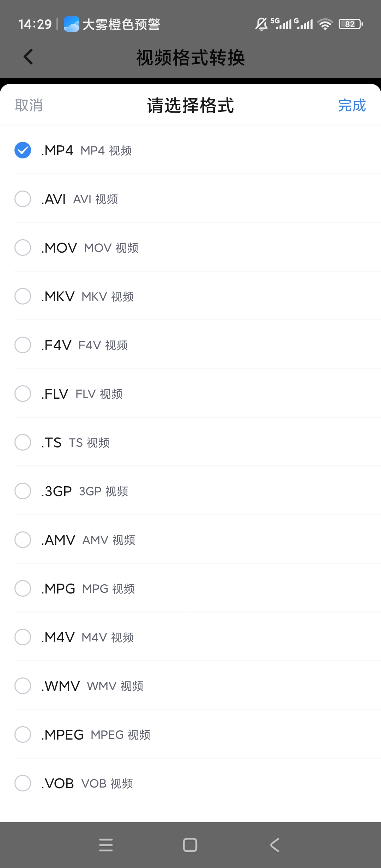
Task: Tap 完成 to confirm the format
Action: 352,106
